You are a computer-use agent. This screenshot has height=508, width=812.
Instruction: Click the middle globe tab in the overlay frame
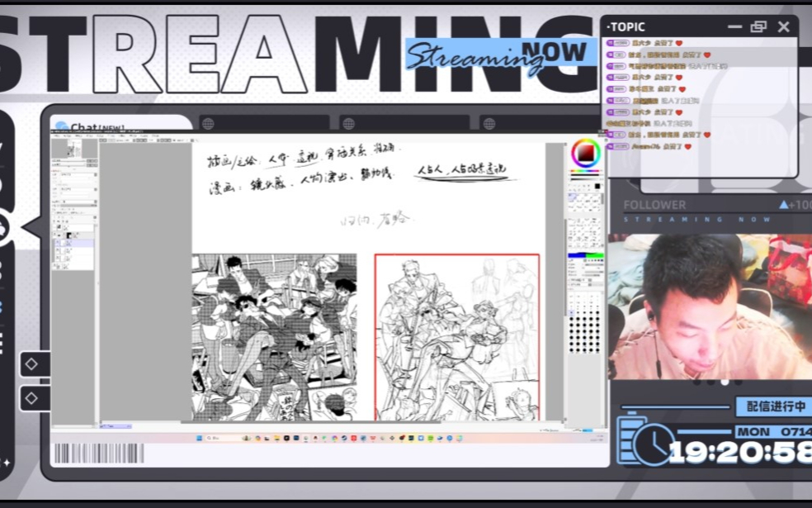click(x=404, y=123)
